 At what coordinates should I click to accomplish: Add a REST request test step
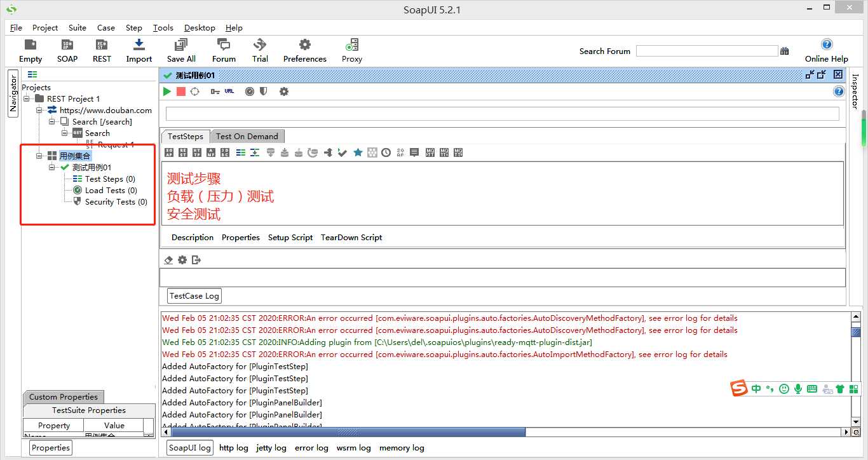(x=182, y=152)
